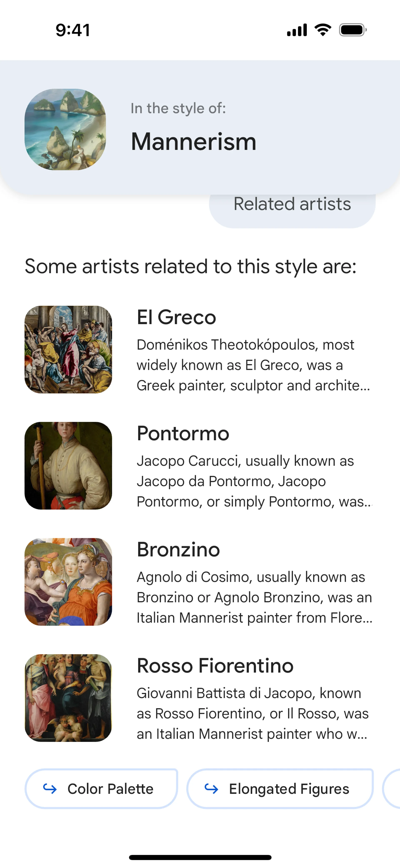400x868 pixels.
Task: Tap the cellular signal bars icon
Action: coord(297,30)
